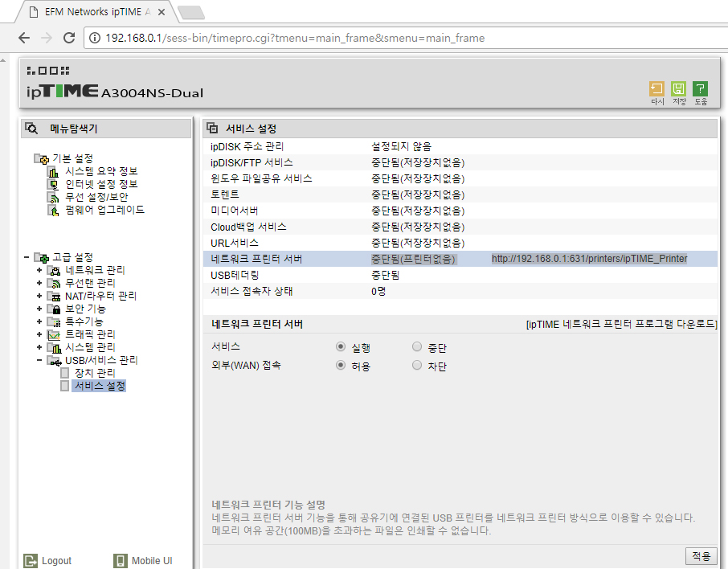Expand the 보안 기능 tree node
Image resolution: width=728 pixels, height=569 pixels.
(39, 309)
